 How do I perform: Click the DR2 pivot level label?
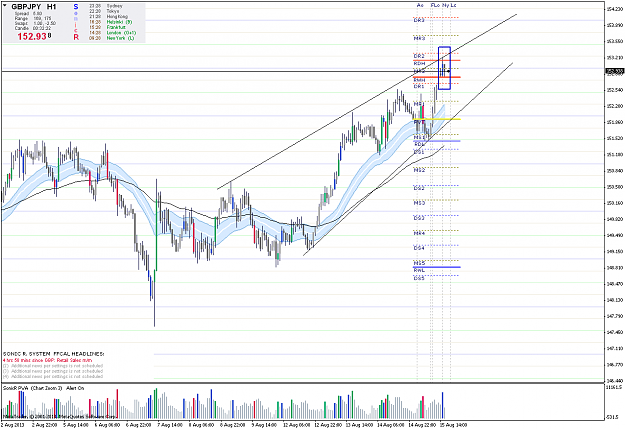(419, 56)
